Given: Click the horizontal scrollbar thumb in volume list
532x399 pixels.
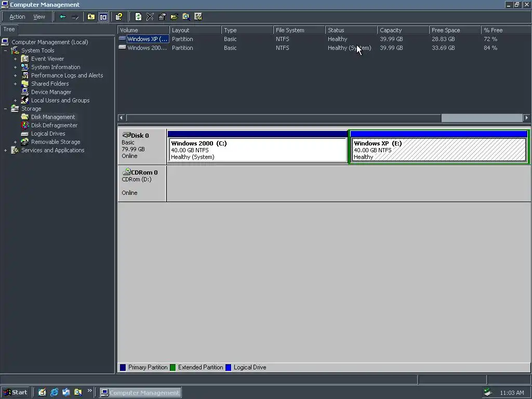Looking at the screenshot, I should tap(482, 118).
